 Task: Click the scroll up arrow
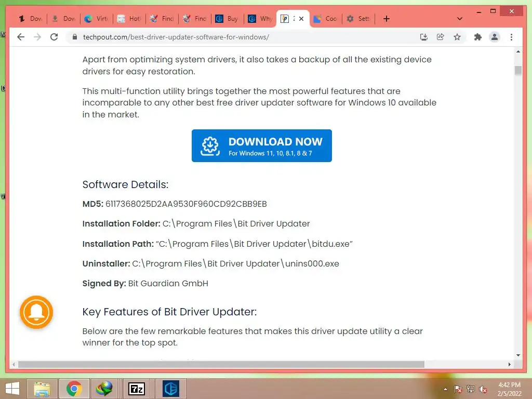click(x=518, y=51)
